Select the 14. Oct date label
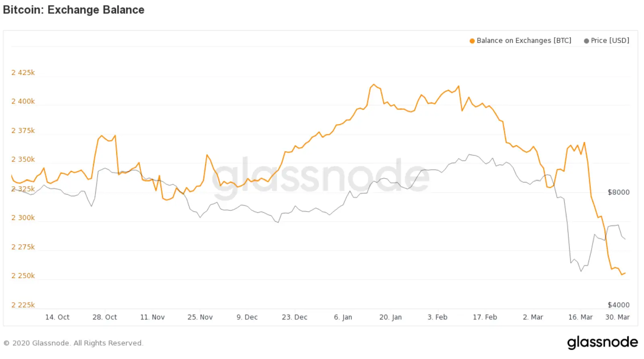644x359 pixels. (57, 317)
